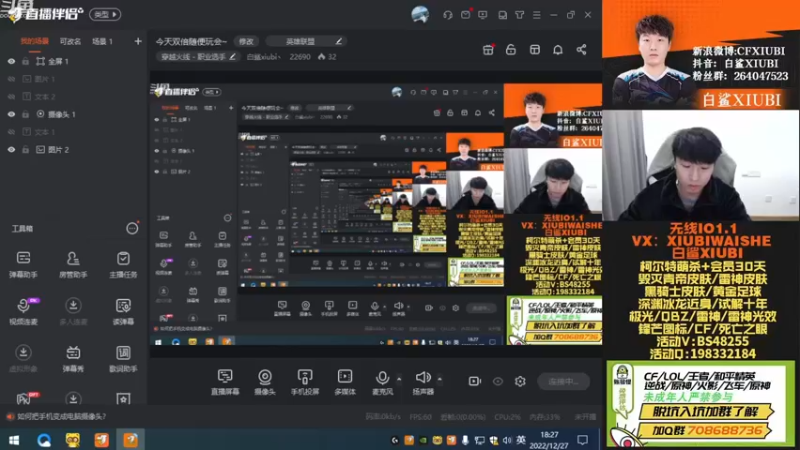Add a 直播屏幕 screen source
Image resolution: width=800 pixels, height=450 pixels.
click(x=225, y=382)
